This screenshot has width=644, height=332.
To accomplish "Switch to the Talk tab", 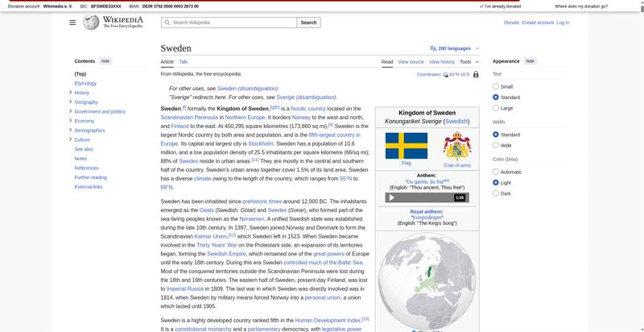I will (184, 61).
